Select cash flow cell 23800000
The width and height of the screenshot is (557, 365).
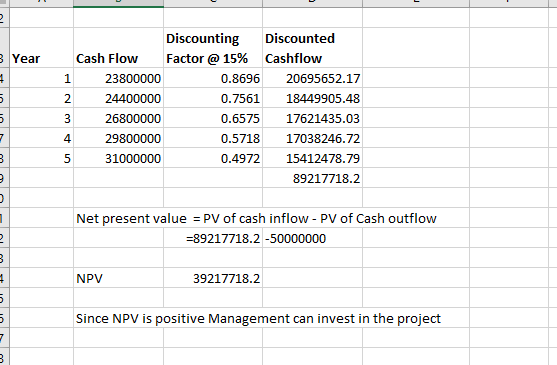point(118,78)
